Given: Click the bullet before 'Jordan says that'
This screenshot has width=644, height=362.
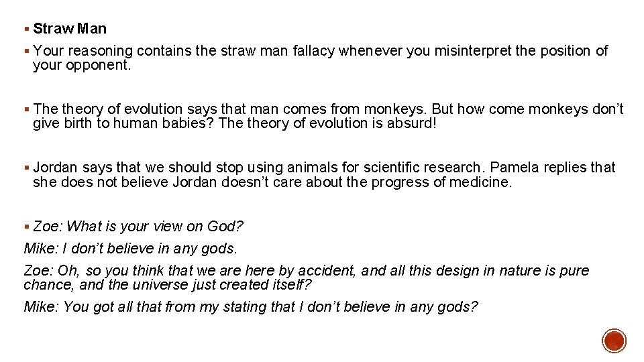Looking at the screenshot, I should click(27, 168).
